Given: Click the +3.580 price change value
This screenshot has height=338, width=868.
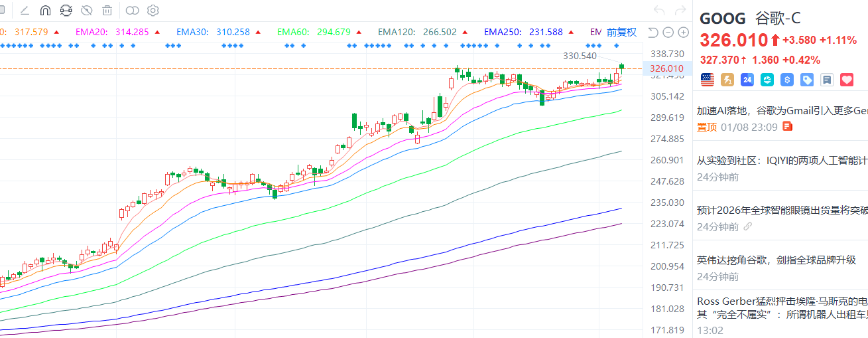Looking at the screenshot, I should (800, 40).
